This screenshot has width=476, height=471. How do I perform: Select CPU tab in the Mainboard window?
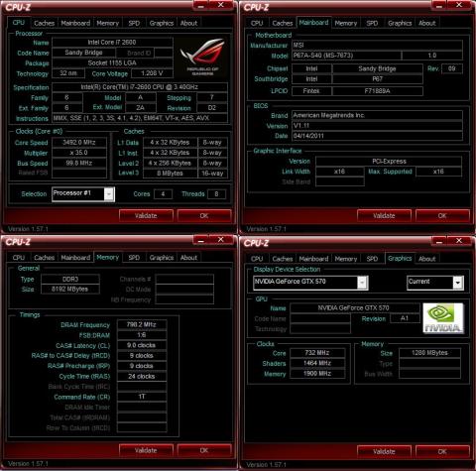click(x=257, y=23)
